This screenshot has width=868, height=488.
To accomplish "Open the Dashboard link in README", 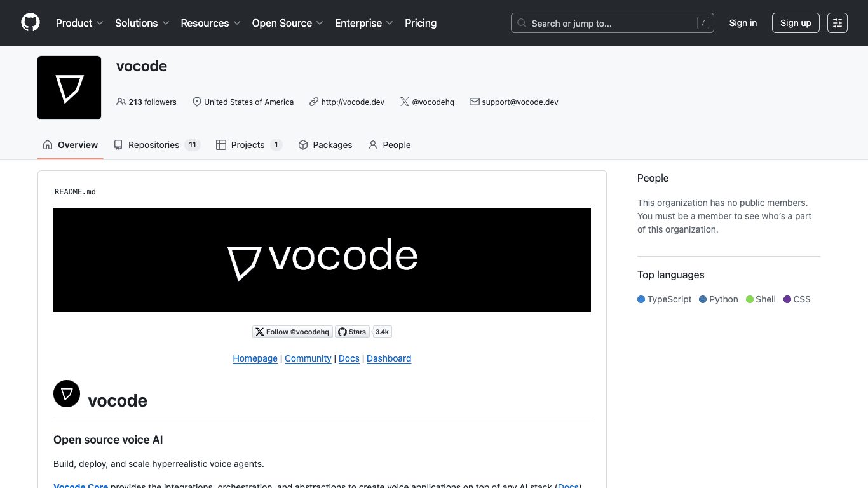I will coord(389,358).
